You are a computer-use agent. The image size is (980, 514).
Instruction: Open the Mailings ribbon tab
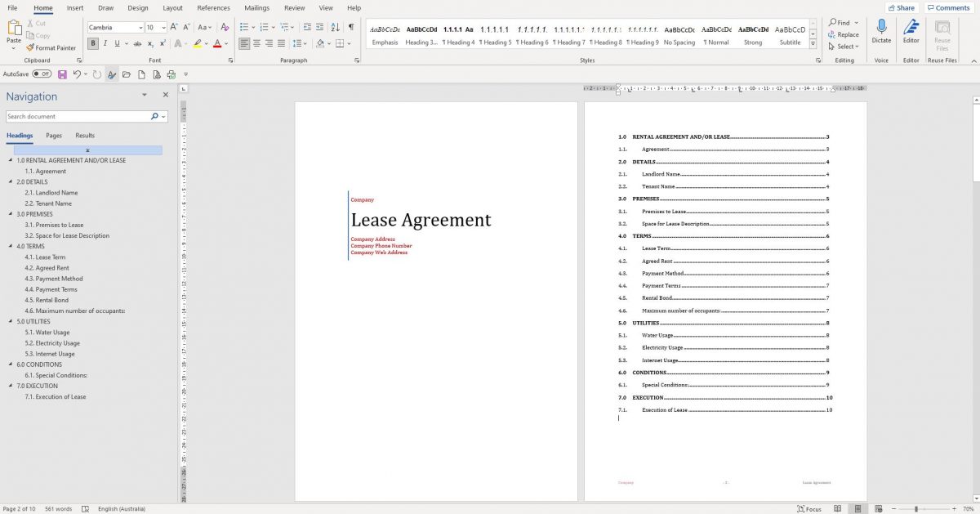(x=256, y=7)
